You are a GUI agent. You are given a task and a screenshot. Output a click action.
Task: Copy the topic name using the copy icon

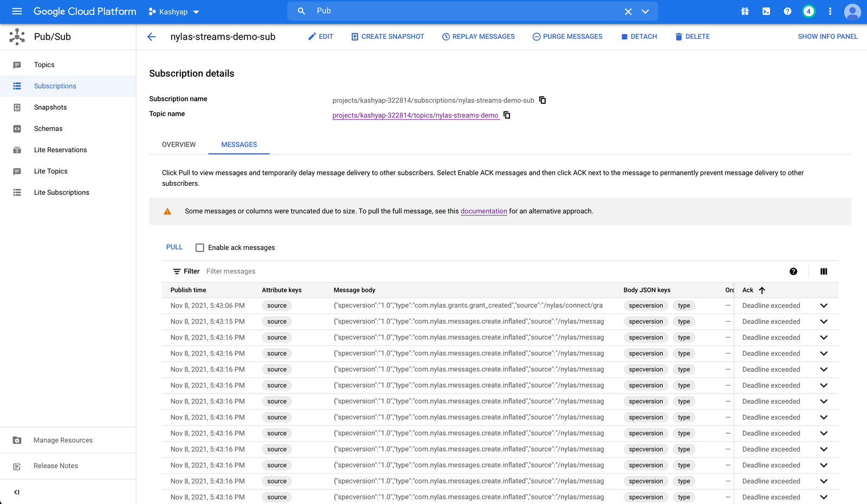(x=506, y=115)
